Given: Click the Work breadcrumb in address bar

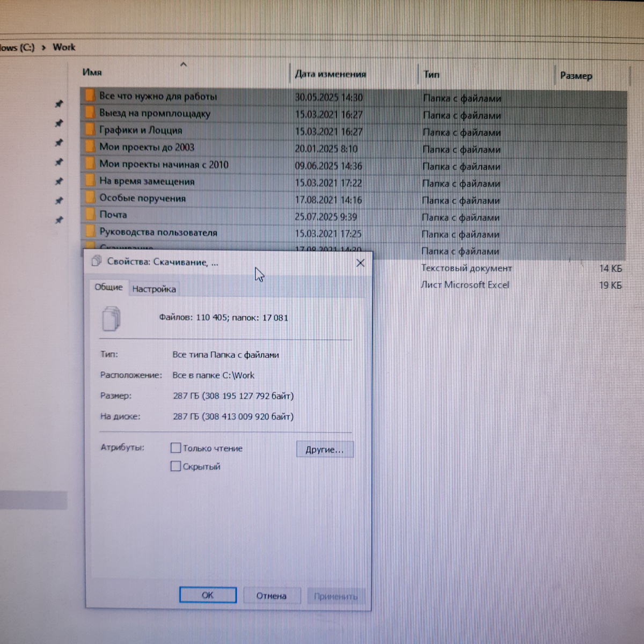Looking at the screenshot, I should pyautogui.click(x=64, y=47).
